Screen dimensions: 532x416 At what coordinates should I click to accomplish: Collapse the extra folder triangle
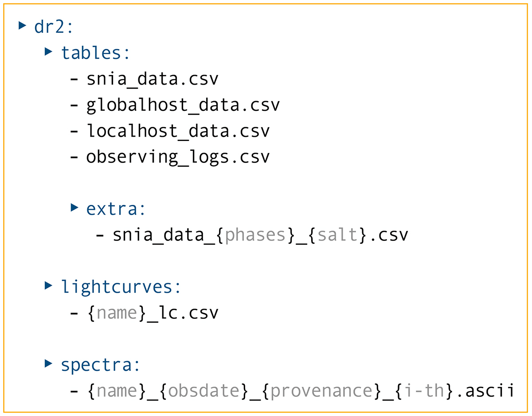point(74,207)
